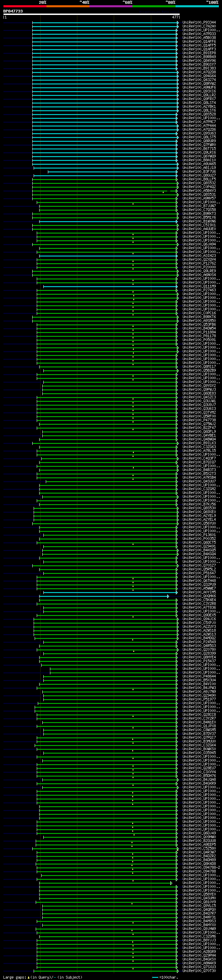
Task: Select the UniRef100_Q9LRE9 label
Action: click(199, 271)
